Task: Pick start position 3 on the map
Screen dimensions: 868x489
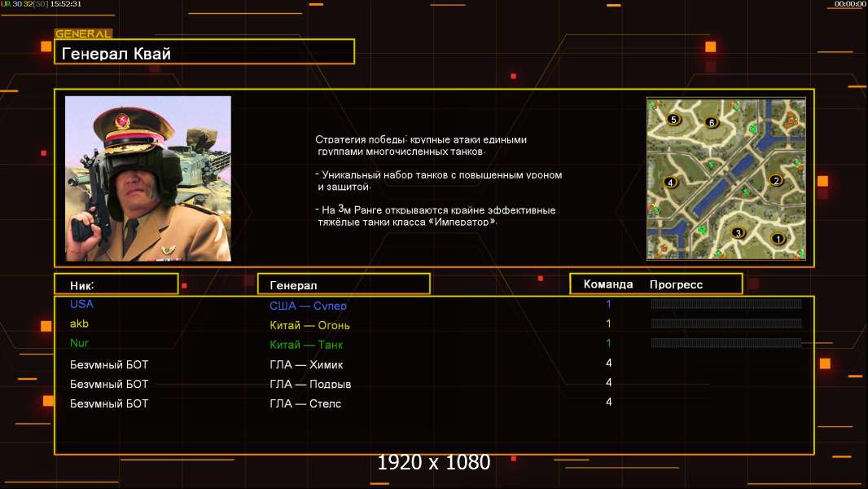Action: [738, 233]
